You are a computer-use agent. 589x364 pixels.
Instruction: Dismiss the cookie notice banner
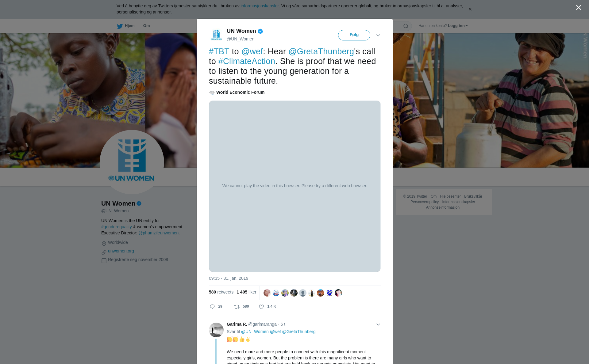(470, 9)
